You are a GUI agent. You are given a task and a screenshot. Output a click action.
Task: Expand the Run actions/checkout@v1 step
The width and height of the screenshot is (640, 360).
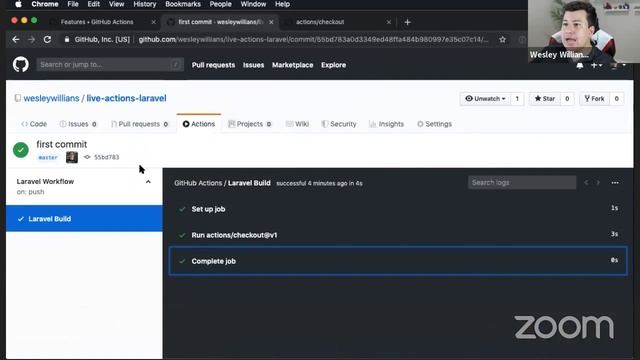(398, 235)
